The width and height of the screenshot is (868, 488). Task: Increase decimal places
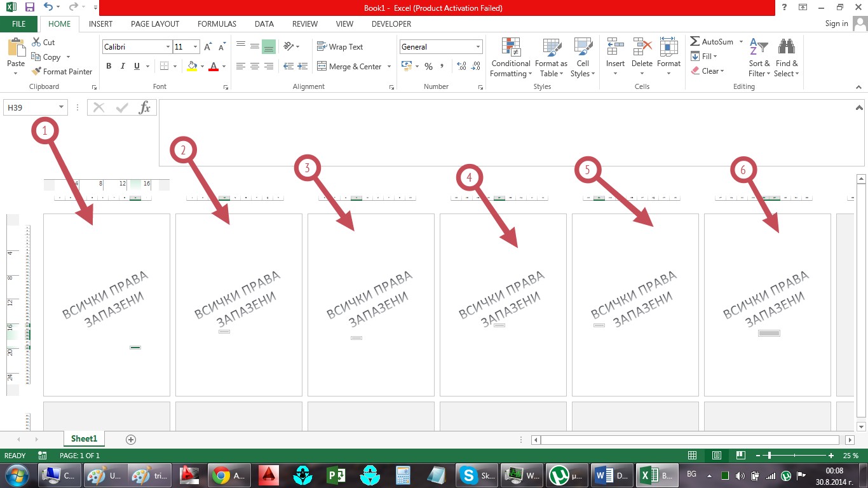pos(461,66)
